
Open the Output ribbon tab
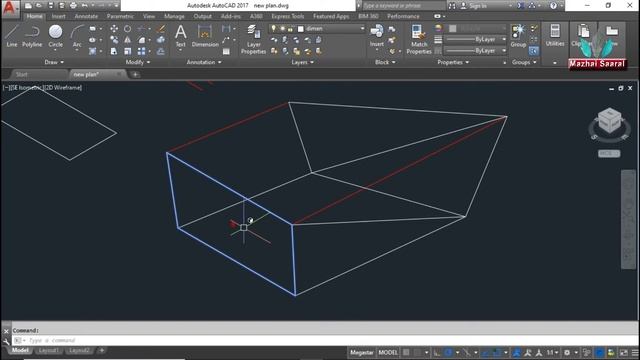coord(202,16)
